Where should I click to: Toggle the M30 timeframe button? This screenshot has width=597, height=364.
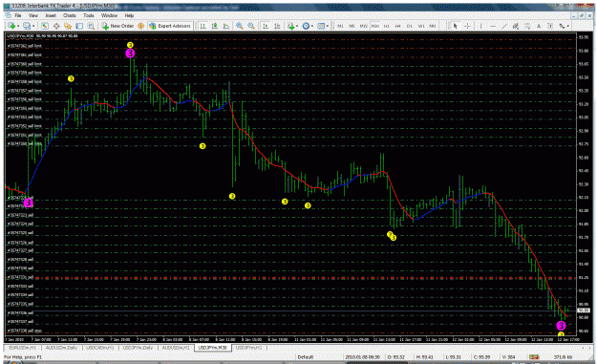click(x=375, y=26)
